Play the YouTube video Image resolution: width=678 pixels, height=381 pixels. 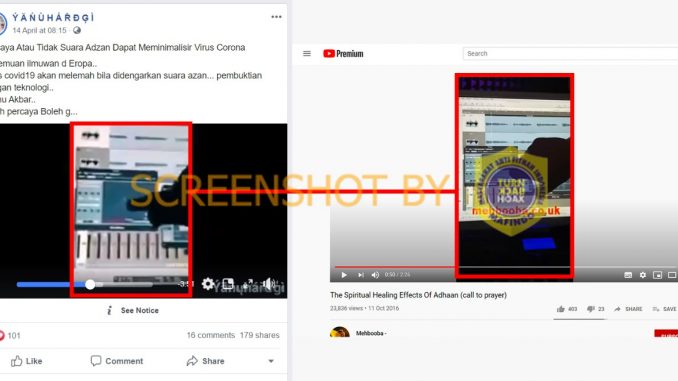[x=344, y=275]
